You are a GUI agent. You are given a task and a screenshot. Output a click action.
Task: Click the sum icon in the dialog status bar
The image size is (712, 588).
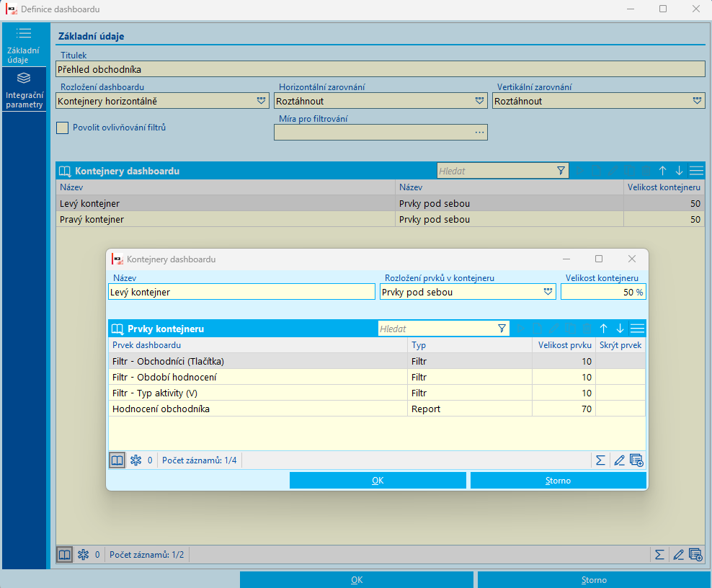[x=600, y=460]
